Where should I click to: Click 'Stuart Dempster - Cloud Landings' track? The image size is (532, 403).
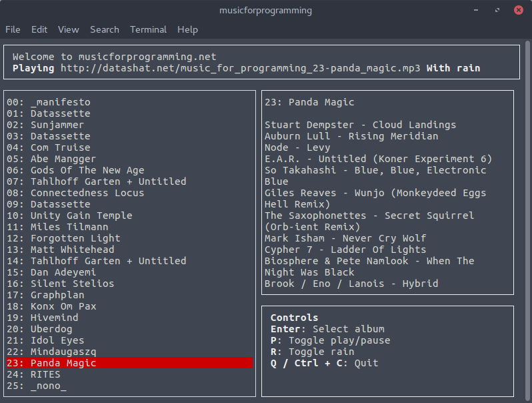[x=360, y=125]
